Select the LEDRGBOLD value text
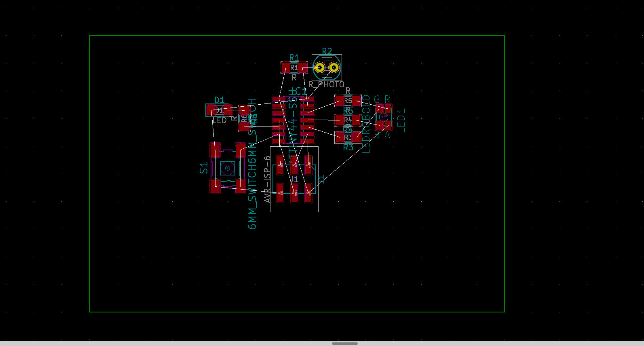 (x=366, y=124)
